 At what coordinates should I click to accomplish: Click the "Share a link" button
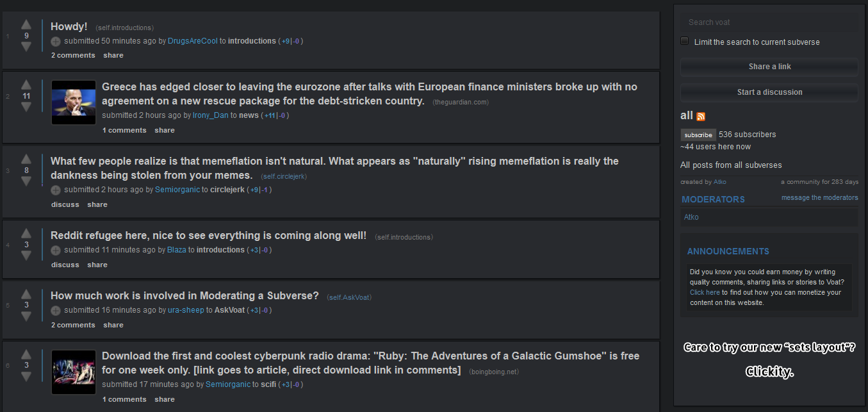769,67
